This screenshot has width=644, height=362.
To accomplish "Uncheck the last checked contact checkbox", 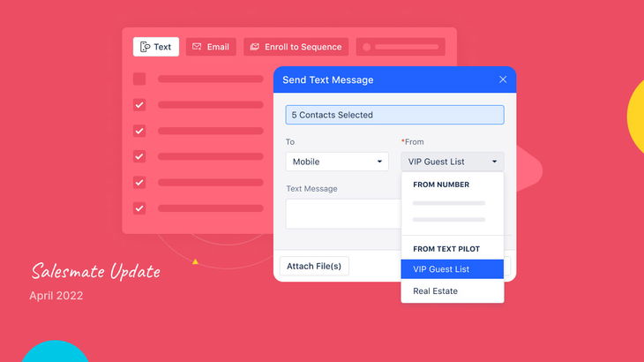I will click(139, 208).
